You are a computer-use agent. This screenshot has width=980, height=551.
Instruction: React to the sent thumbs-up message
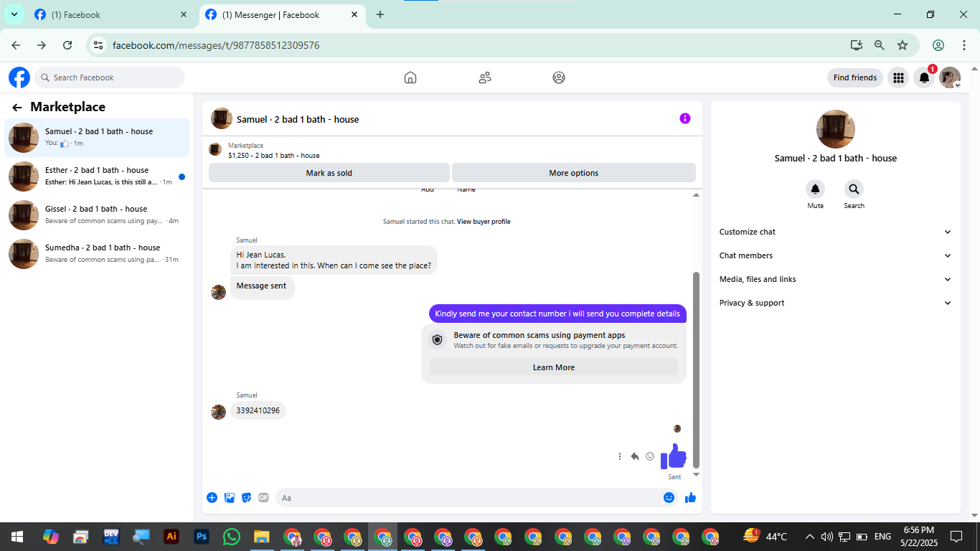click(x=650, y=456)
